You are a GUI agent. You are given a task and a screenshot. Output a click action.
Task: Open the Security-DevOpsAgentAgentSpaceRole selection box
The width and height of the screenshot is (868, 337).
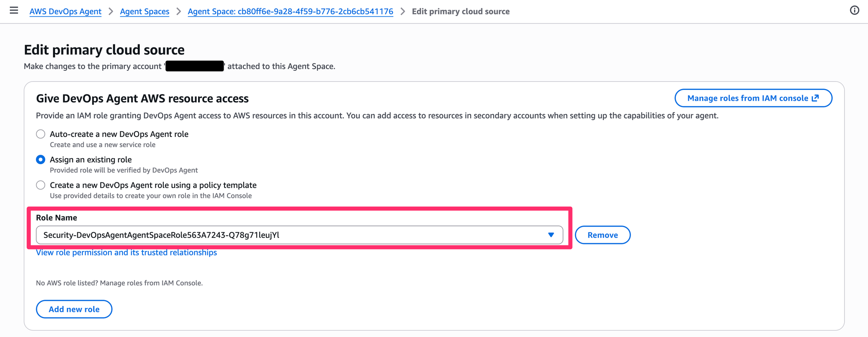[291, 235]
